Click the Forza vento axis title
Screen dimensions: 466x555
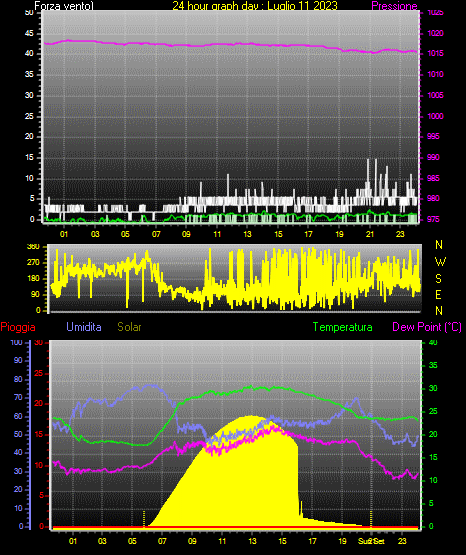(64, 5)
